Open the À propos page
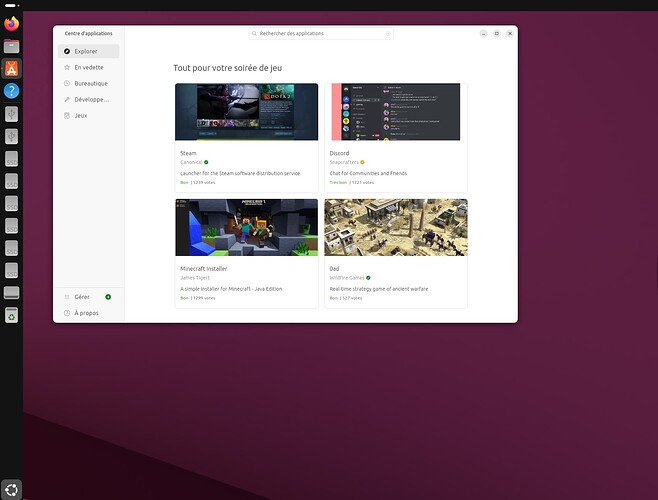The height and width of the screenshot is (500, 658). [x=84, y=313]
